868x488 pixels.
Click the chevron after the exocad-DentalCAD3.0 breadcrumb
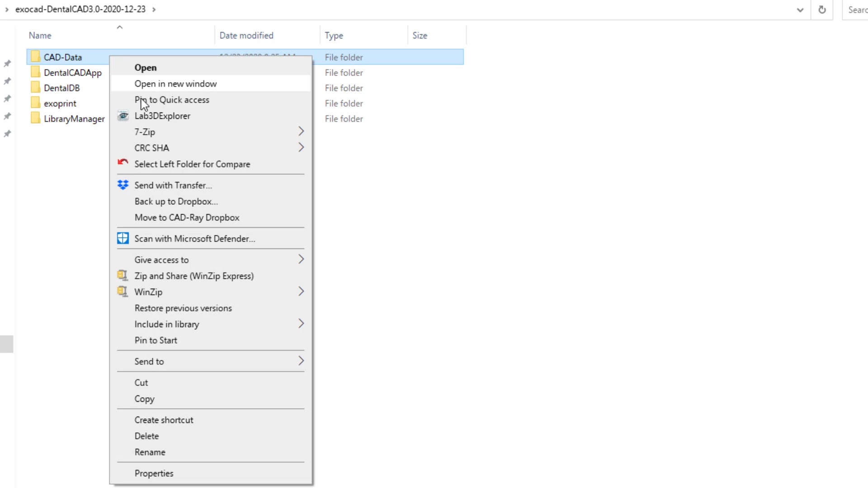point(154,9)
